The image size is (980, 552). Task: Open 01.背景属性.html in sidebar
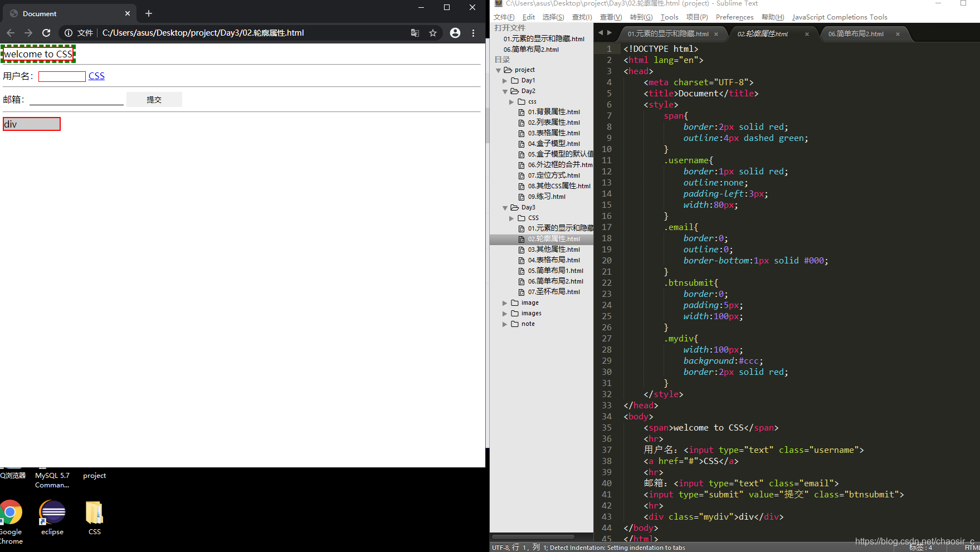coord(554,112)
